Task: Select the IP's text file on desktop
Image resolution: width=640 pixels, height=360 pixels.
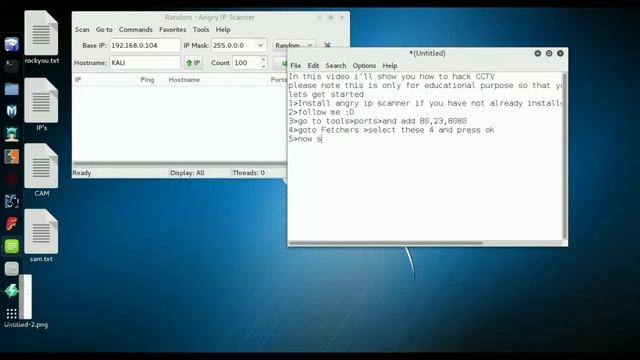Action: (41, 104)
